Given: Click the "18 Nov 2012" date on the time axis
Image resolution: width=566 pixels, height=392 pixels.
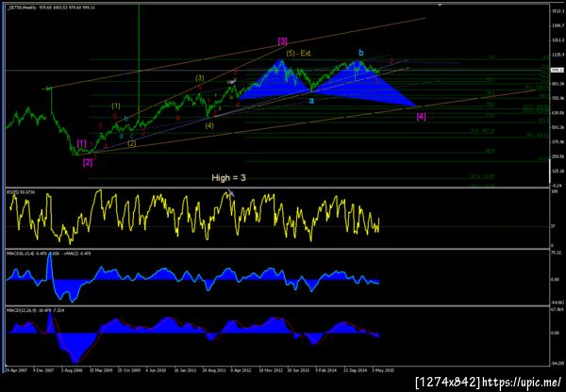Looking at the screenshot, I should point(271,370).
